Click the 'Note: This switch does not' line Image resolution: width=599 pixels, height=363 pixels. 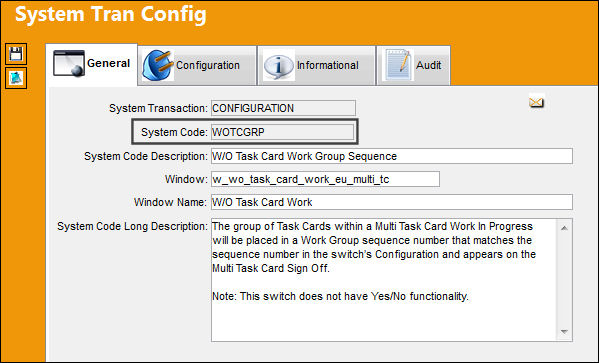[x=340, y=297]
